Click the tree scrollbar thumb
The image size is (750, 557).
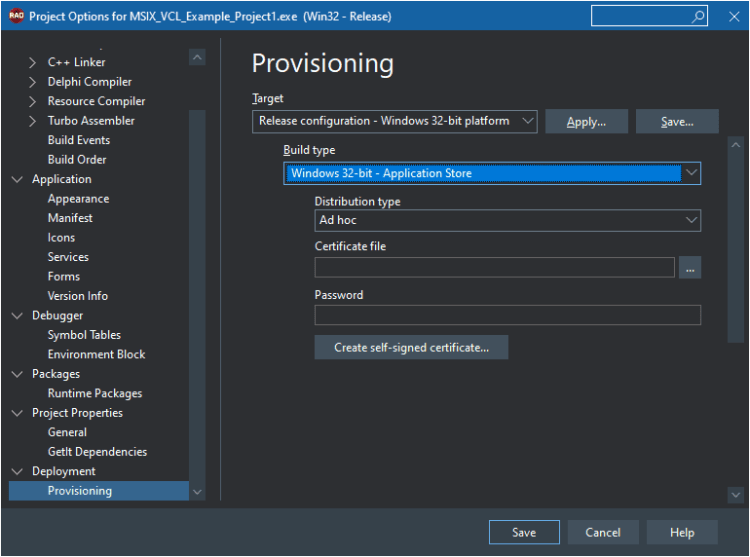[x=197, y=296]
